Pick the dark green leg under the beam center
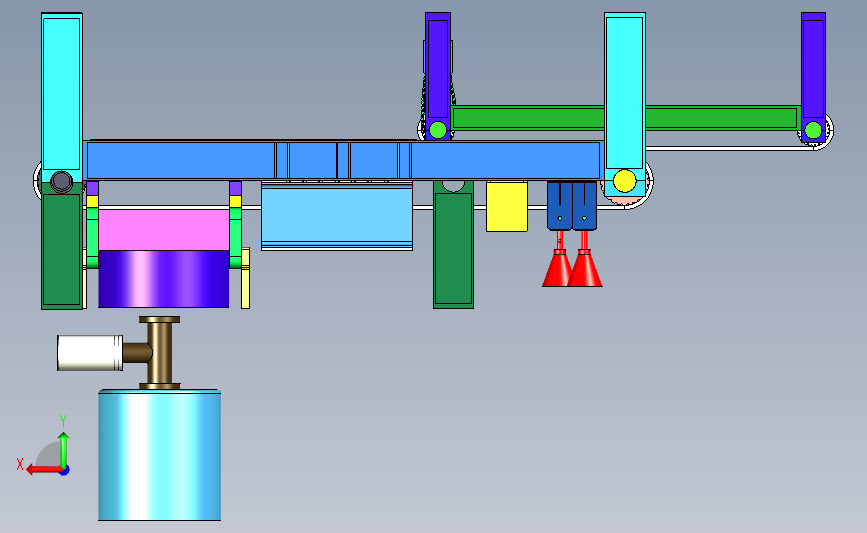The width and height of the screenshot is (867, 533). [453, 246]
